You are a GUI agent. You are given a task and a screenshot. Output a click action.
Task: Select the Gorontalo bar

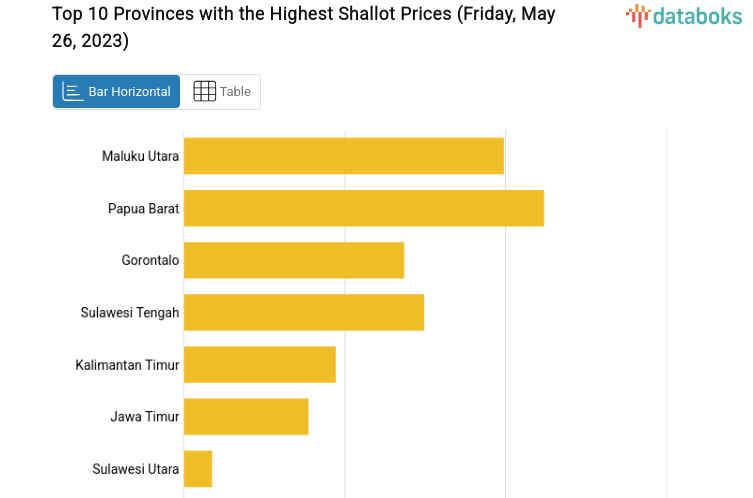tap(294, 260)
